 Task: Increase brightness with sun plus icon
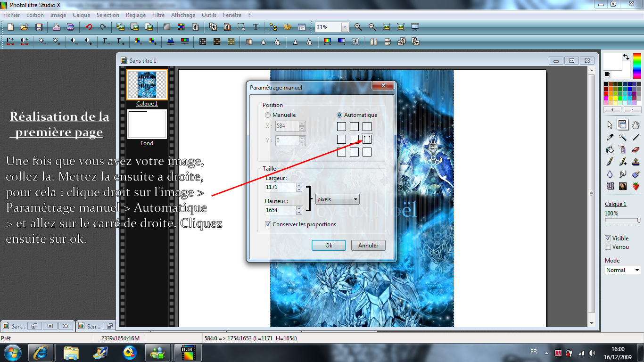57,41
